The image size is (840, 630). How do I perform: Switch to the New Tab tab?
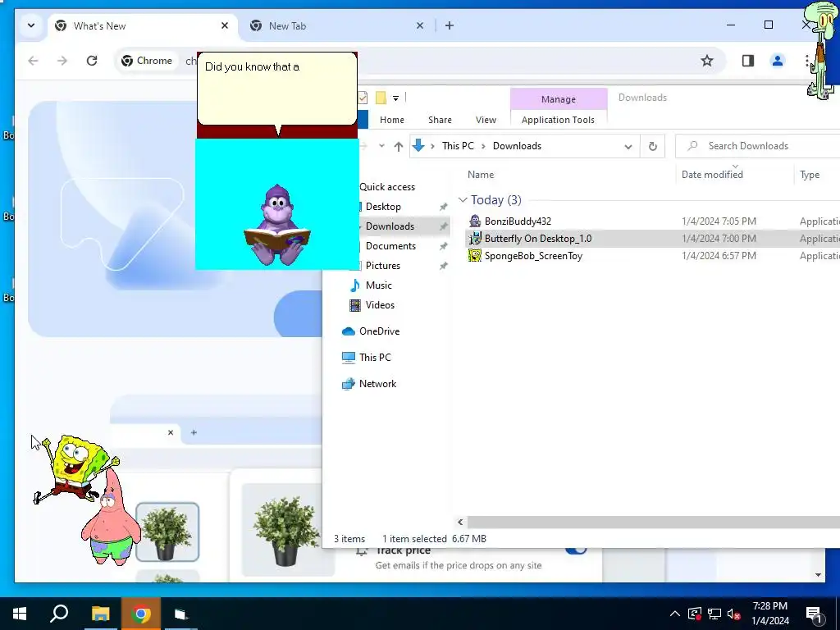tap(337, 25)
